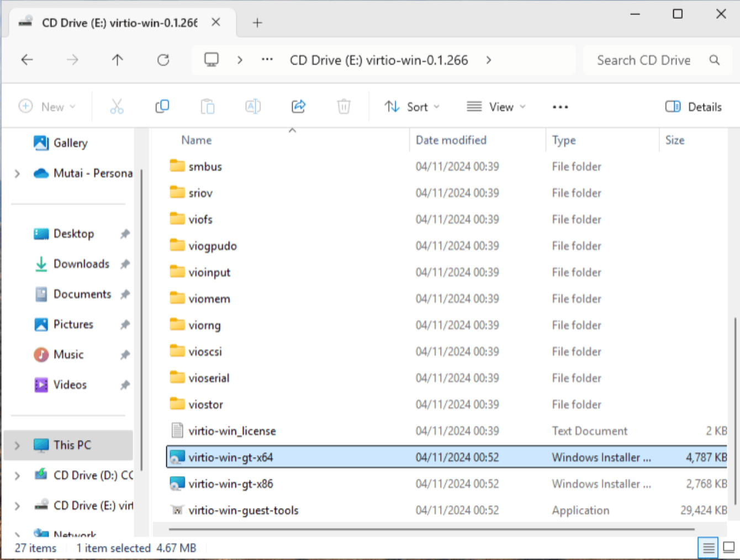Delete the selected file with trash icon

click(x=343, y=106)
